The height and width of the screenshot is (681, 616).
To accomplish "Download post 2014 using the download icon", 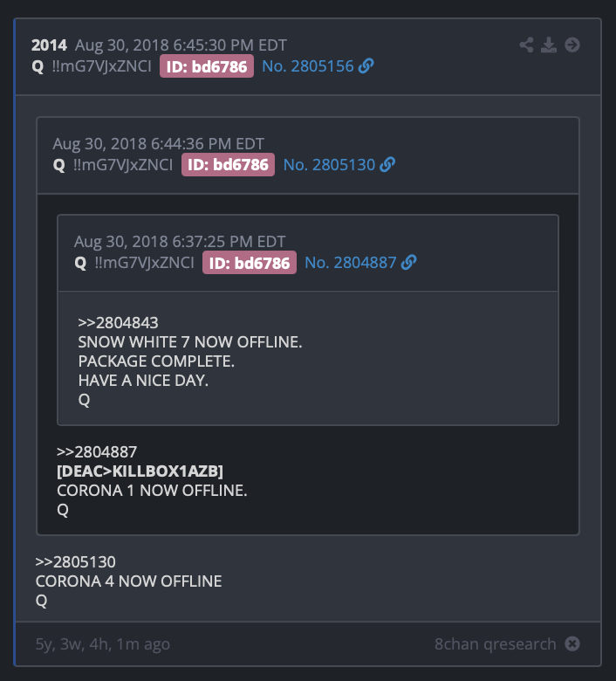I will pos(549,45).
